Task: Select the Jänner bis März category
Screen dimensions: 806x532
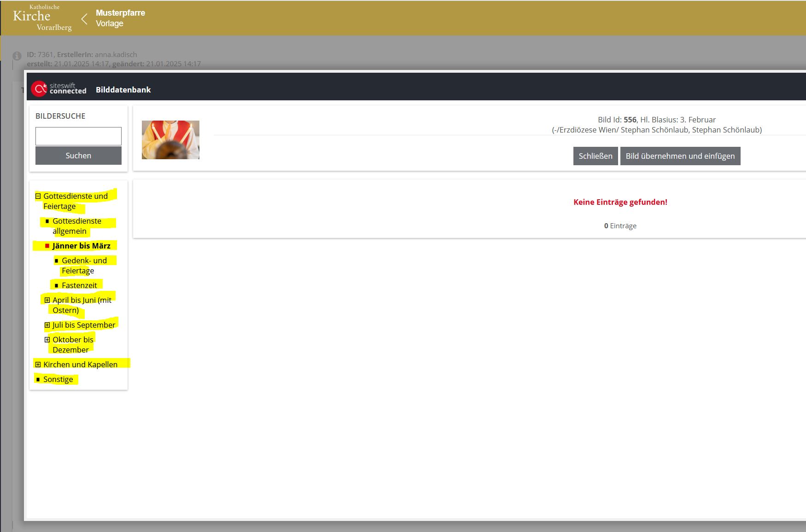Action: tap(81, 246)
